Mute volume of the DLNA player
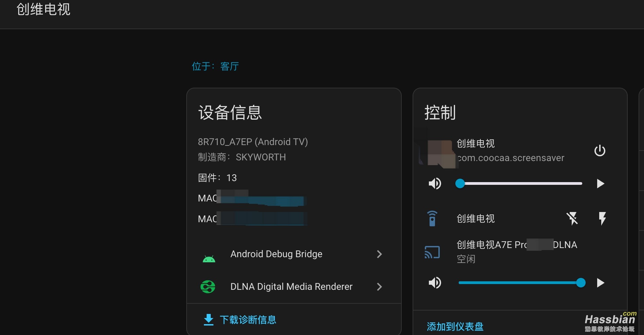 (x=435, y=283)
